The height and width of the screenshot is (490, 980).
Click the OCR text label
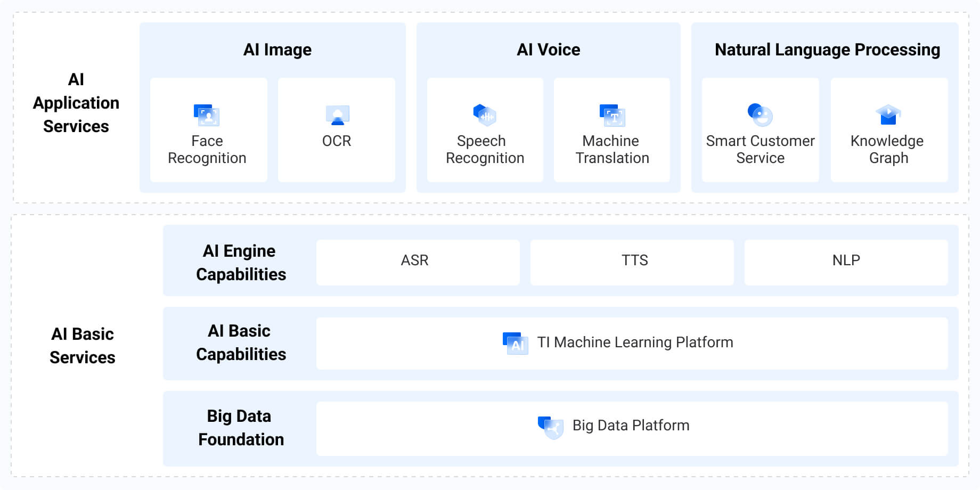(337, 141)
